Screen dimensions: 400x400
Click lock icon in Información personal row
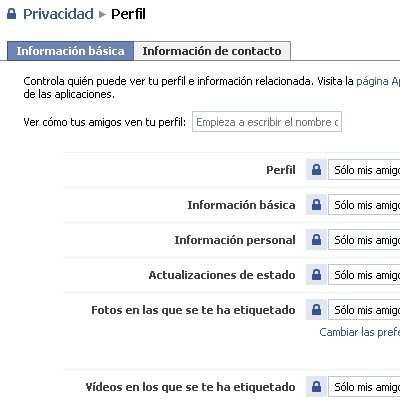[x=316, y=240]
